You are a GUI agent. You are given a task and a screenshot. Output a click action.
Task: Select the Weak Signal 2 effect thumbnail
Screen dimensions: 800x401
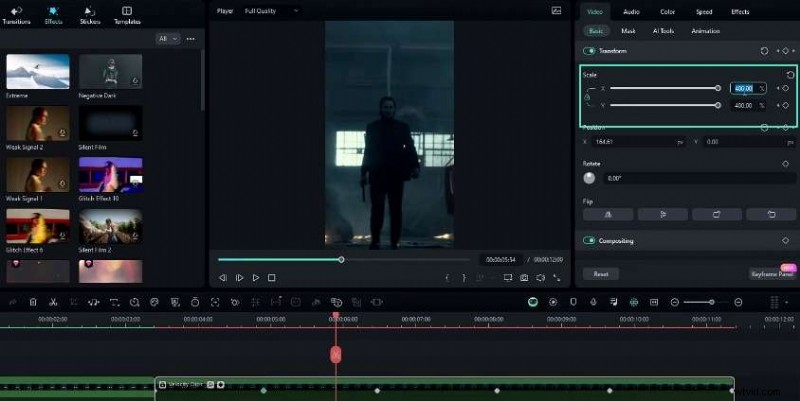(x=38, y=123)
